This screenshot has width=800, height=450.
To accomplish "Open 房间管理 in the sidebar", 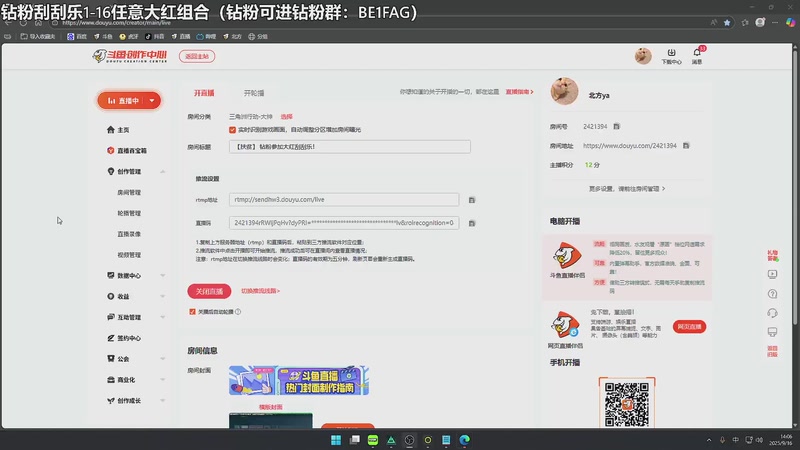I will (x=129, y=192).
